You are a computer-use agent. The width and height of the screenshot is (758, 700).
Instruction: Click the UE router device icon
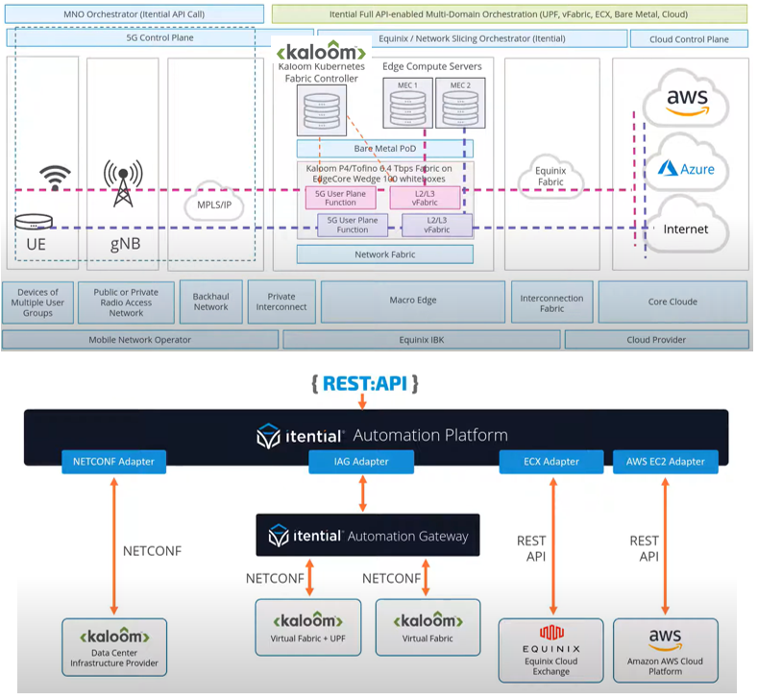pos(34,222)
